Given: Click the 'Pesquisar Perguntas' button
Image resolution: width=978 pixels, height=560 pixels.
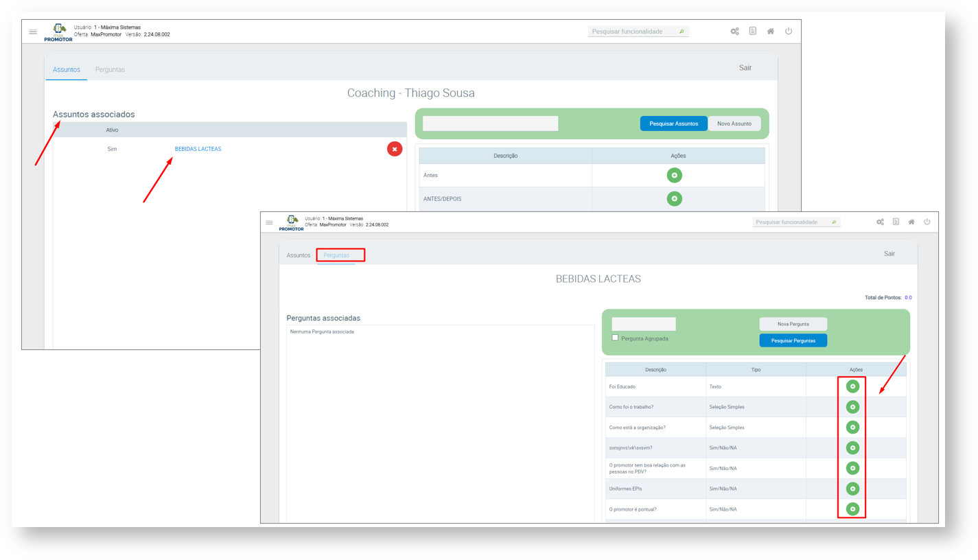Looking at the screenshot, I should tap(793, 340).
